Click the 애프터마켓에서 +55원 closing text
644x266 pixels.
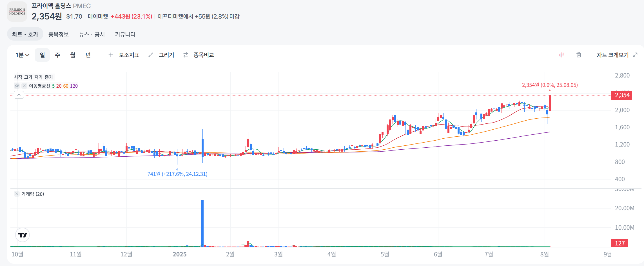point(199,16)
